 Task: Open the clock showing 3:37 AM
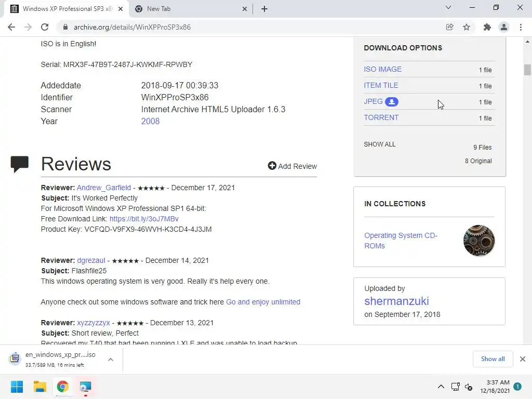click(495, 387)
